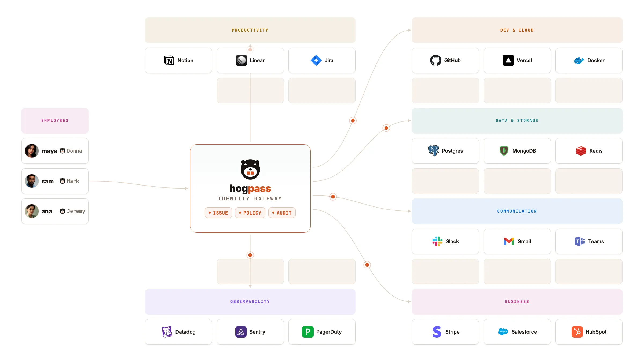Viewport: 644px width, 362px height.
Task: Click the "Mark" agent label
Action: (73, 181)
